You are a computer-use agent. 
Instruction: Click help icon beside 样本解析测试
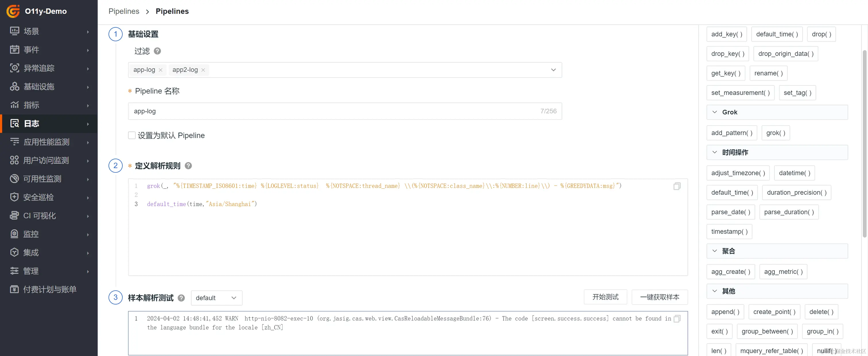click(181, 298)
